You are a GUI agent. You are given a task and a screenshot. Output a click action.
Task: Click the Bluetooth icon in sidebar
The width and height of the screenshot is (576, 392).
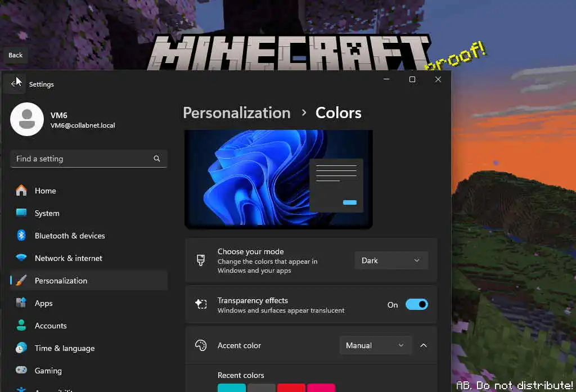coord(21,235)
